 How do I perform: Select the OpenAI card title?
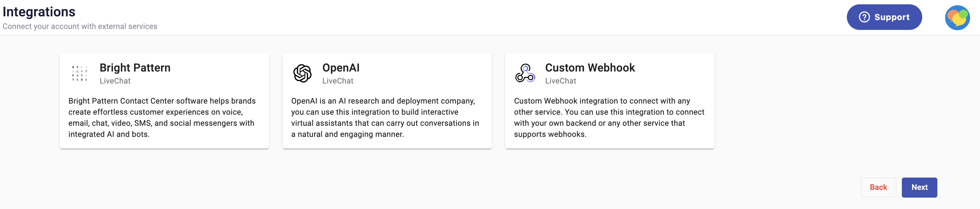point(341,68)
